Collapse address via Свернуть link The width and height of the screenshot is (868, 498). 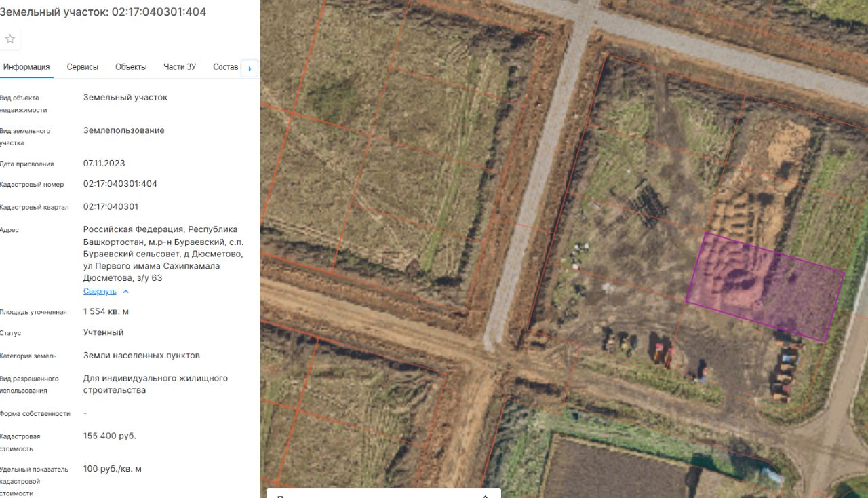point(100,291)
